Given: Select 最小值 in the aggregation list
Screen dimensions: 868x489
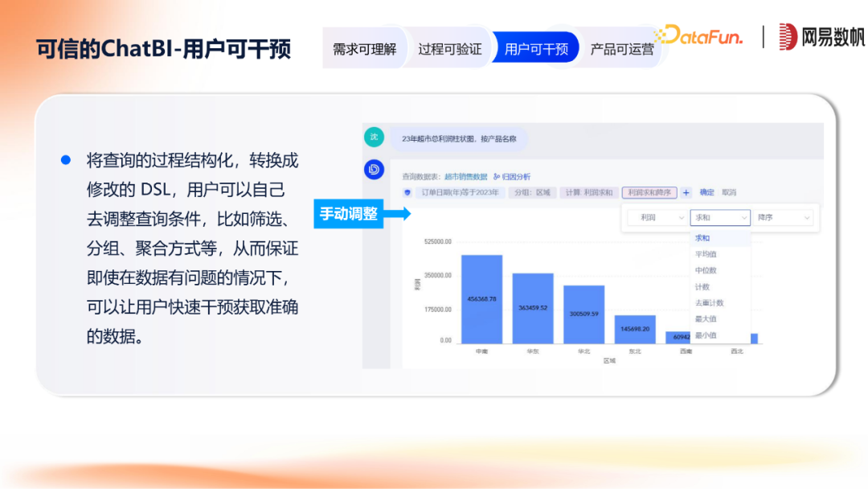Looking at the screenshot, I should 720,335.
